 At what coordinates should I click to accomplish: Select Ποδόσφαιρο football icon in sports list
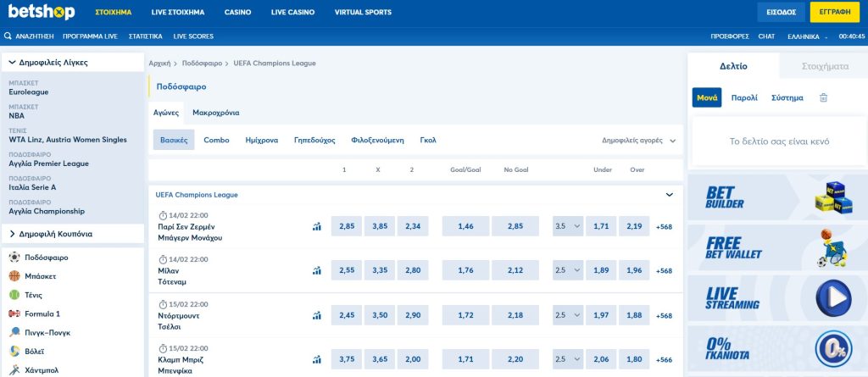click(x=14, y=257)
